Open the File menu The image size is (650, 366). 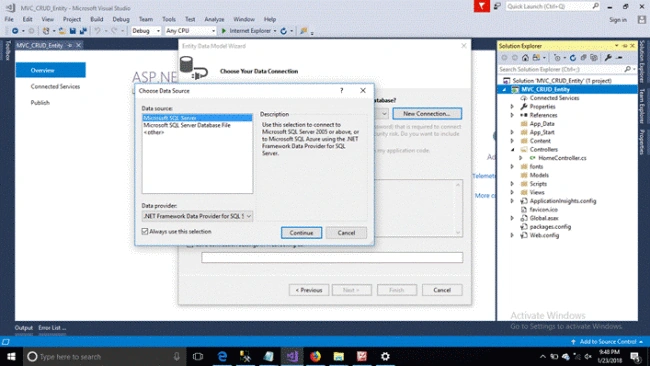point(9,19)
